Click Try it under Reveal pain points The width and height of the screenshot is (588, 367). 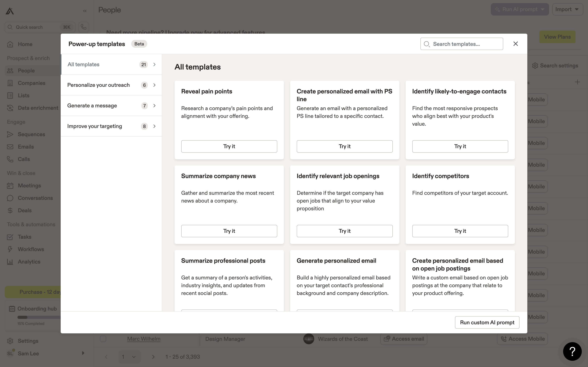[229, 146]
